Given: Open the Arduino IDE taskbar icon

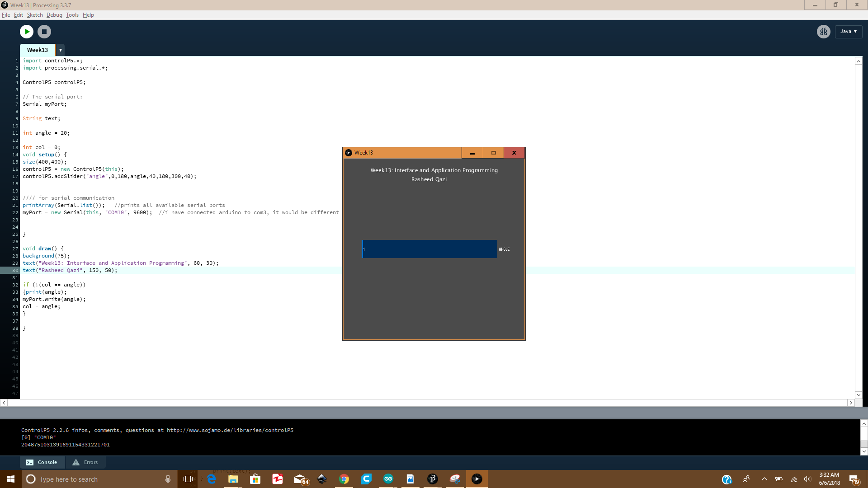Looking at the screenshot, I should pos(388,479).
